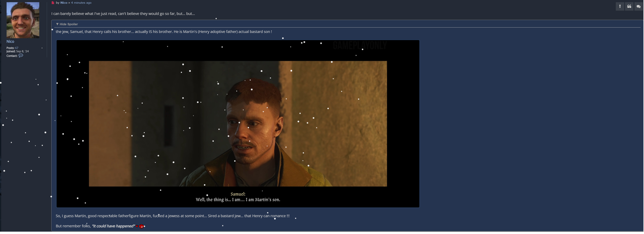Report this post with the exclamation icon
This screenshot has width=644, height=234.
tap(620, 7)
